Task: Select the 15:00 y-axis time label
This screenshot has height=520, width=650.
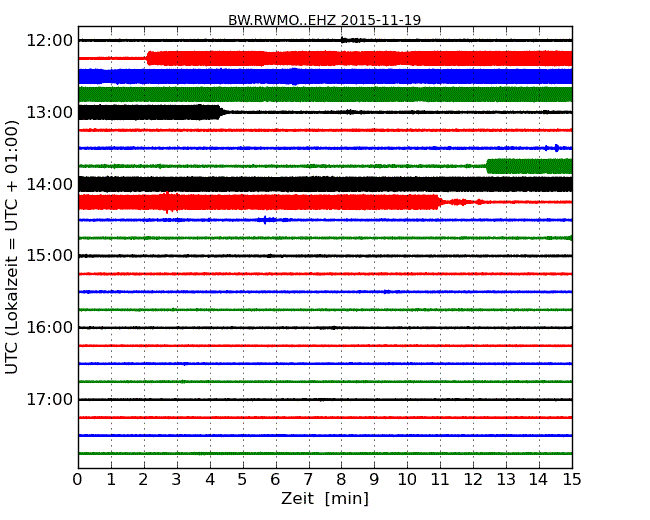Action: tap(49, 256)
